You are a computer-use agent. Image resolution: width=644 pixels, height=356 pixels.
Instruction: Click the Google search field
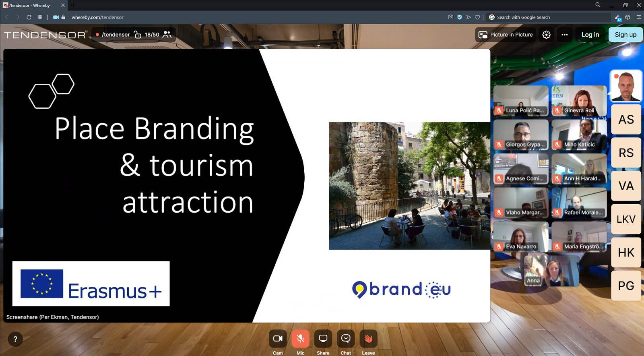[549, 17]
